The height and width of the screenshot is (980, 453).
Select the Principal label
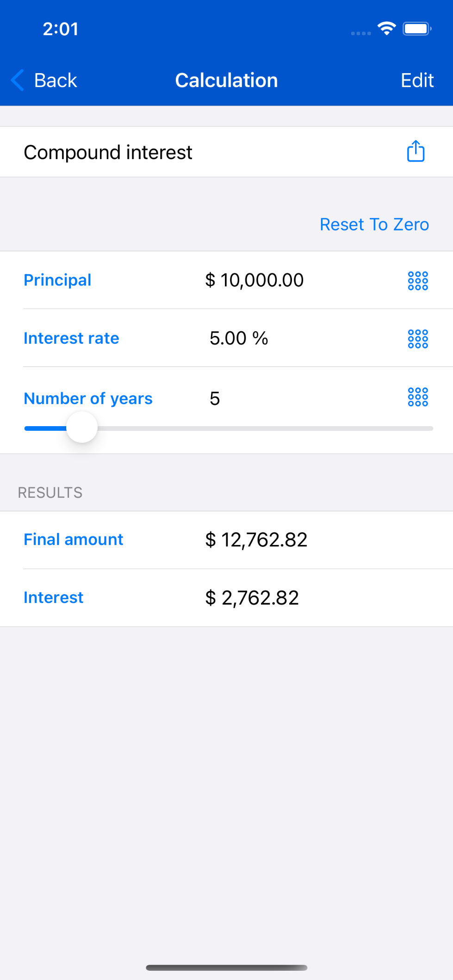tap(57, 280)
